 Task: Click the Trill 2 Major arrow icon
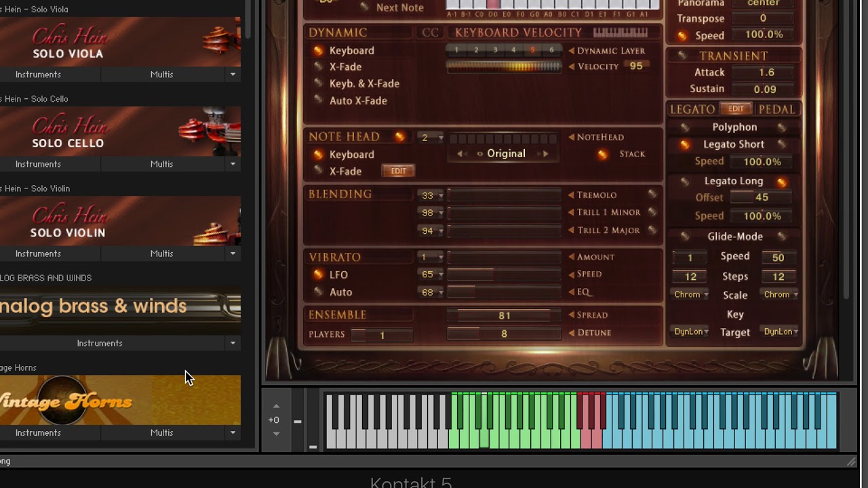[571, 230]
